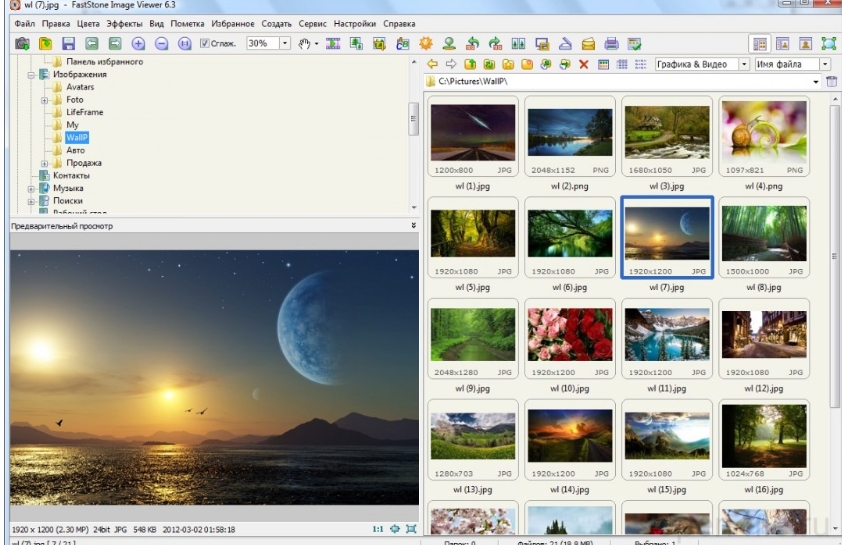Open the Правка menu
Screen dimensions: 842x545
56,24
